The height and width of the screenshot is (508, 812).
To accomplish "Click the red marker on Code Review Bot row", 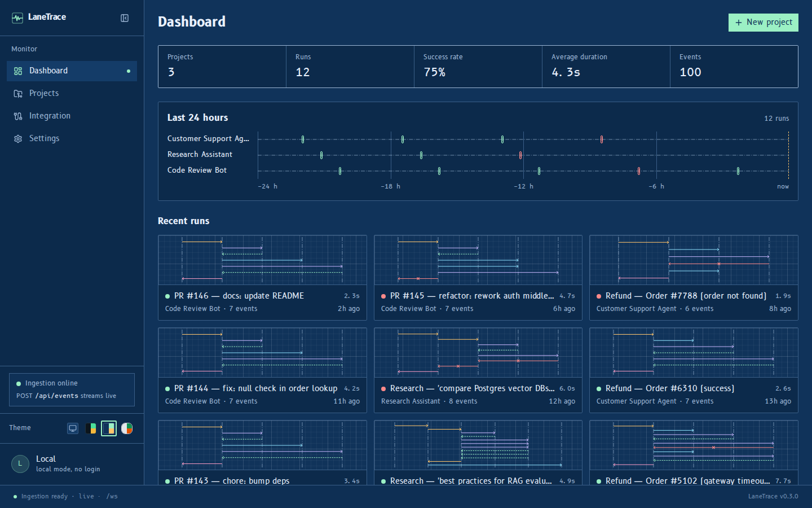I will pos(639,171).
